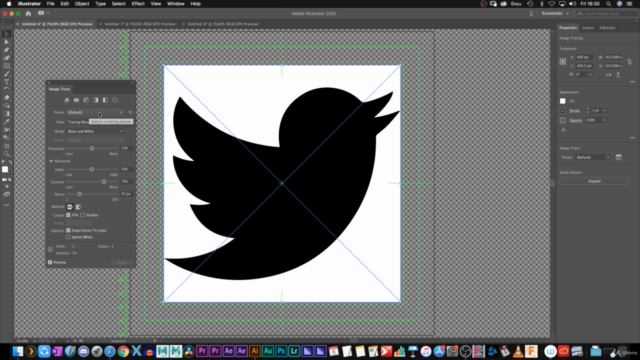Open Adobe Audition from the dock
Image resolution: width=640 pixels, height=360 pixels.
268,351
